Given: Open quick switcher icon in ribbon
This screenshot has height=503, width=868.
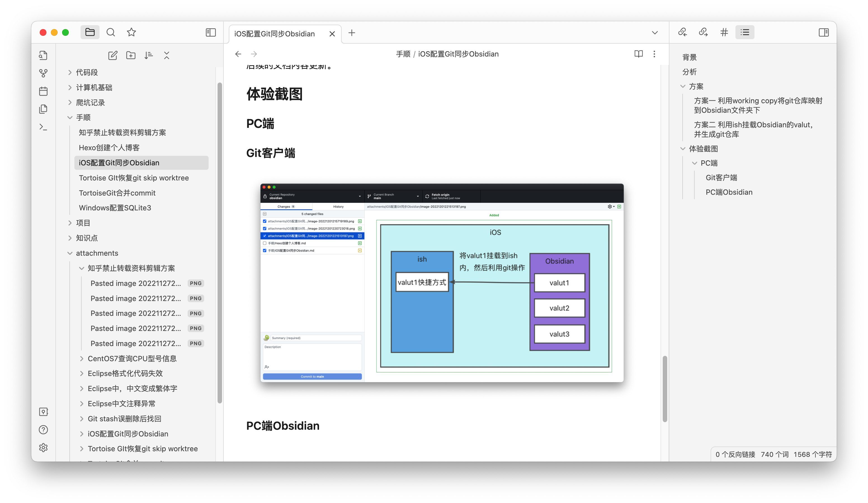Looking at the screenshot, I should pyautogui.click(x=43, y=55).
